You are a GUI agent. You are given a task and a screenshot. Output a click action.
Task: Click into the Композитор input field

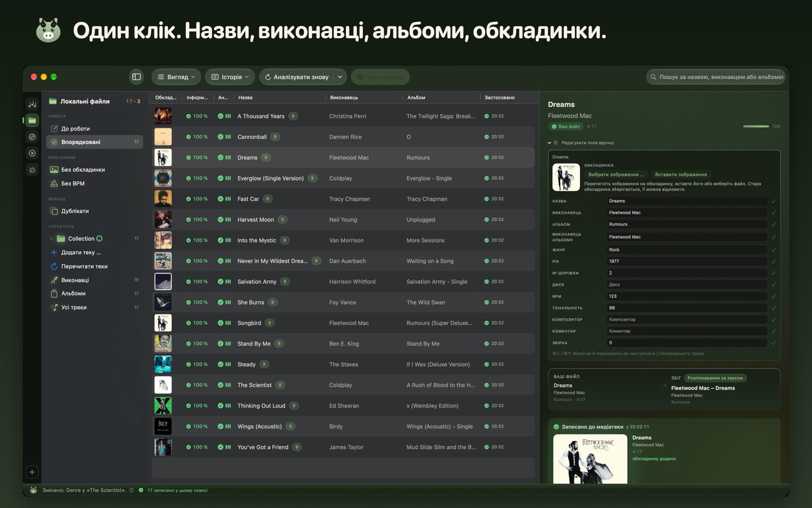pos(687,320)
